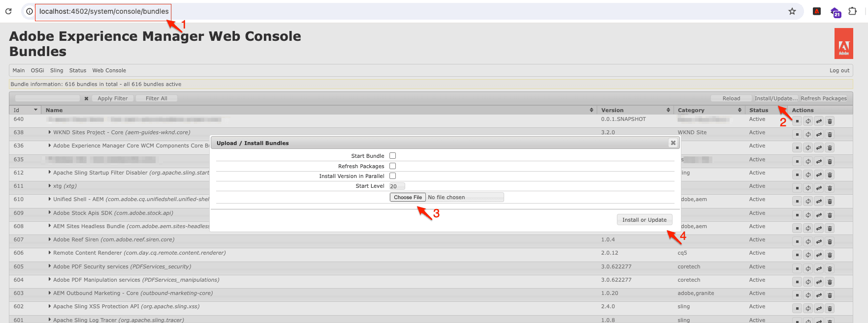
Task: Sort by the Category column arrows
Action: point(739,110)
